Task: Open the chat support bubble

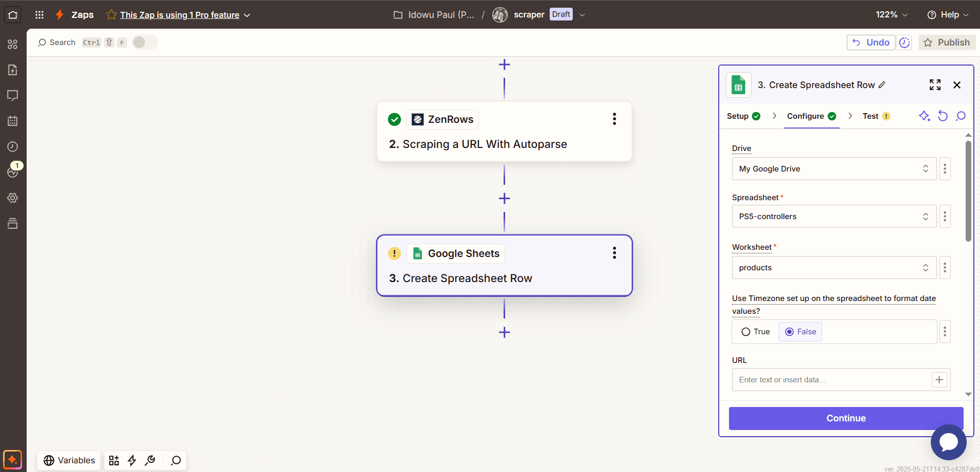Action: coord(948,442)
